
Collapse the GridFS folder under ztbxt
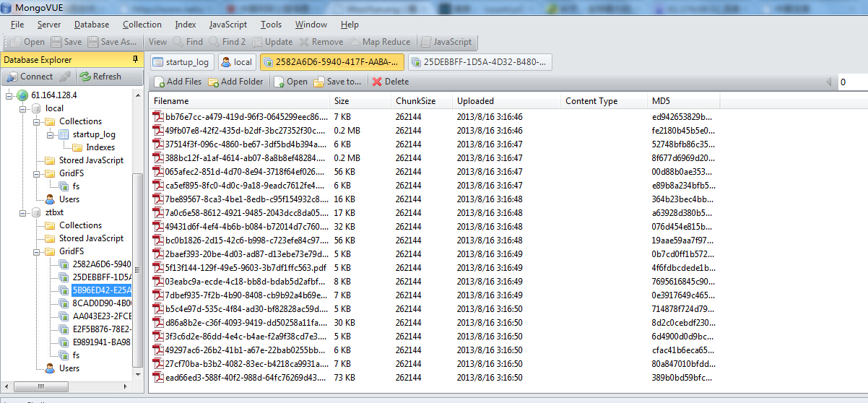pyautogui.click(x=37, y=251)
